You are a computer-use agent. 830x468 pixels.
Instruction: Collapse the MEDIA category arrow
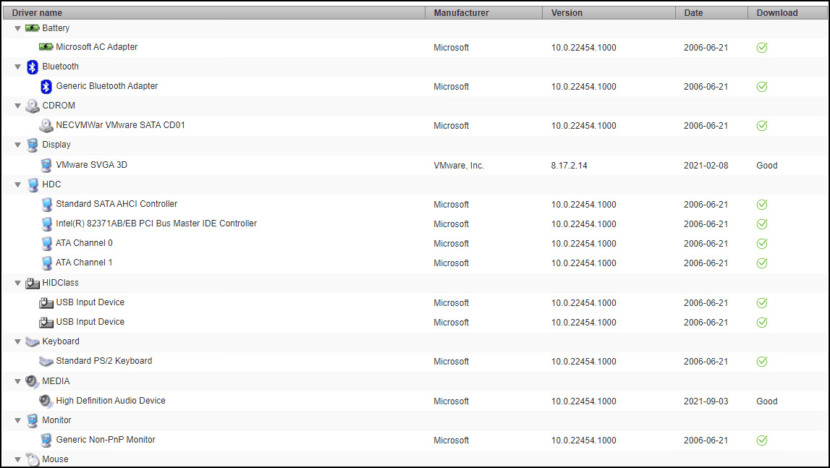[17, 381]
